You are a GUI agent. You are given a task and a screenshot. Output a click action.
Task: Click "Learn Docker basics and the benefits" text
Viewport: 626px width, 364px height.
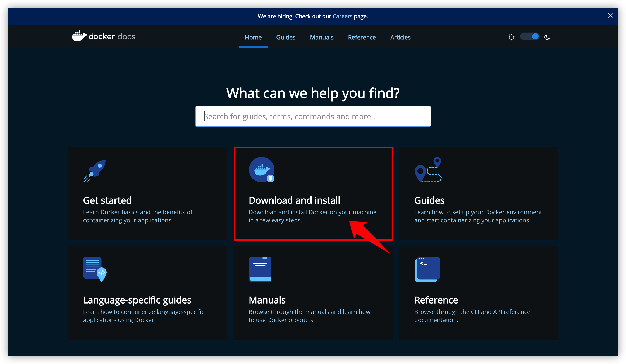click(138, 212)
